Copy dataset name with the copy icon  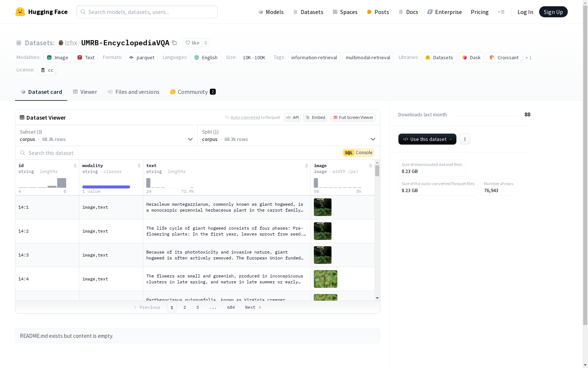tap(175, 43)
